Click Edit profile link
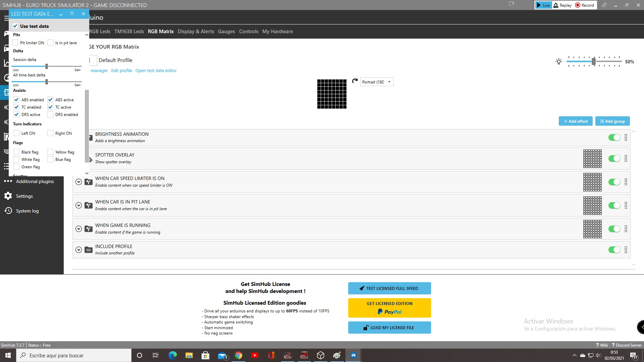The height and width of the screenshot is (362, 644). pyautogui.click(x=121, y=70)
